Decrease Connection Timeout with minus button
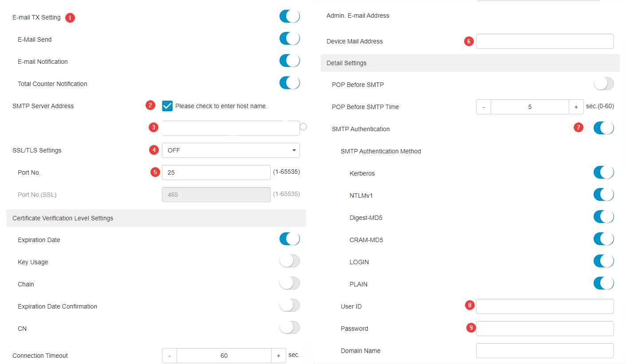626x364 pixels. (x=169, y=355)
